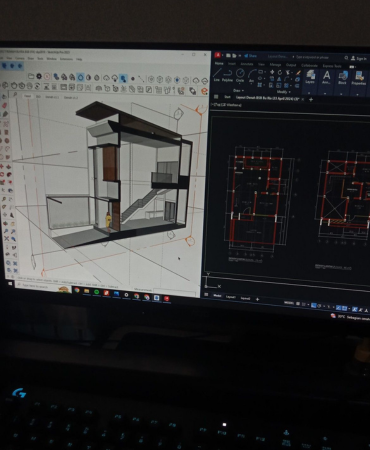
Task: Add a new layout with the plus button
Action: (x=257, y=299)
